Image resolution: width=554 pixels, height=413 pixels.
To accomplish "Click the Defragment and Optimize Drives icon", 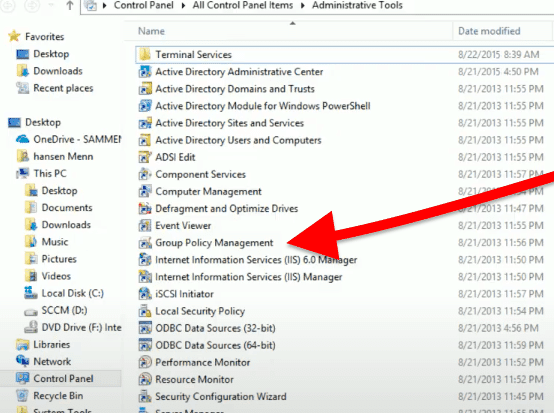I will (145, 208).
